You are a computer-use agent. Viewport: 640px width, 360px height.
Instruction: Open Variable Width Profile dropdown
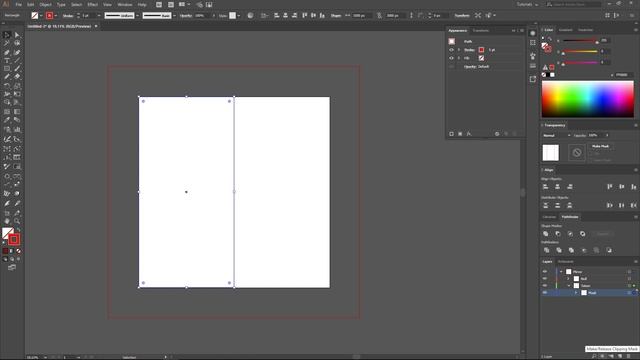coord(137,16)
